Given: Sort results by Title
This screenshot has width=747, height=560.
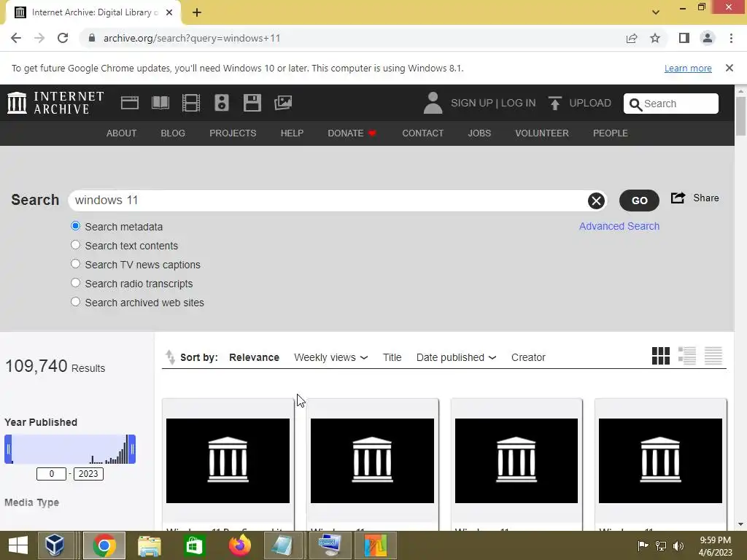Looking at the screenshot, I should coord(392,357).
